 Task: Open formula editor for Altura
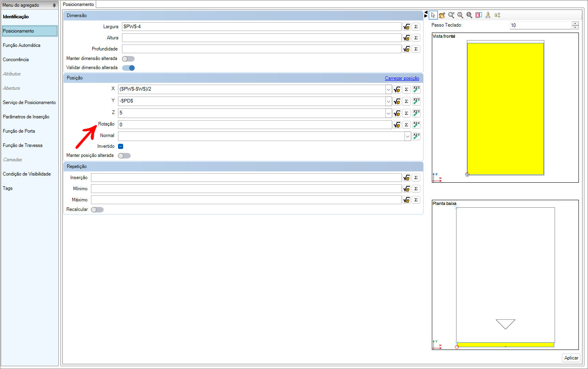[x=406, y=38]
